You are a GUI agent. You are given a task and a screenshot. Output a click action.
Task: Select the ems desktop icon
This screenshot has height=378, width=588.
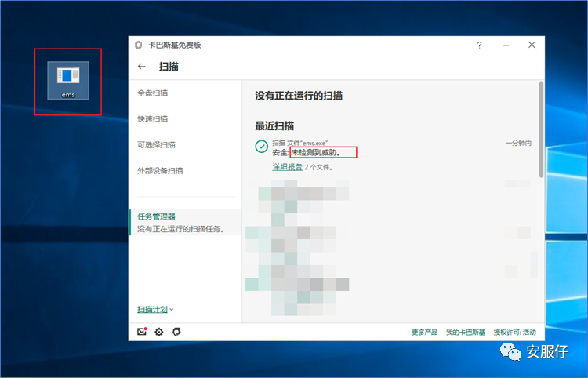(x=68, y=80)
